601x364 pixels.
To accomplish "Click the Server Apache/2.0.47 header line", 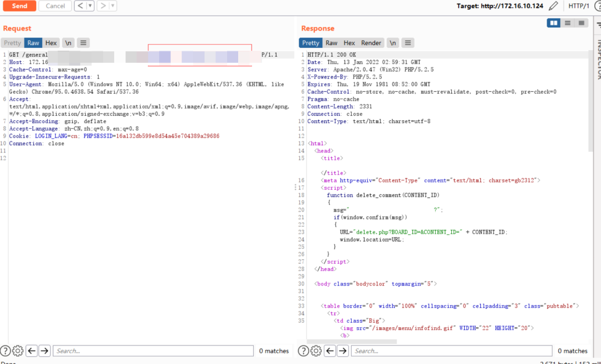I will pos(371,70).
